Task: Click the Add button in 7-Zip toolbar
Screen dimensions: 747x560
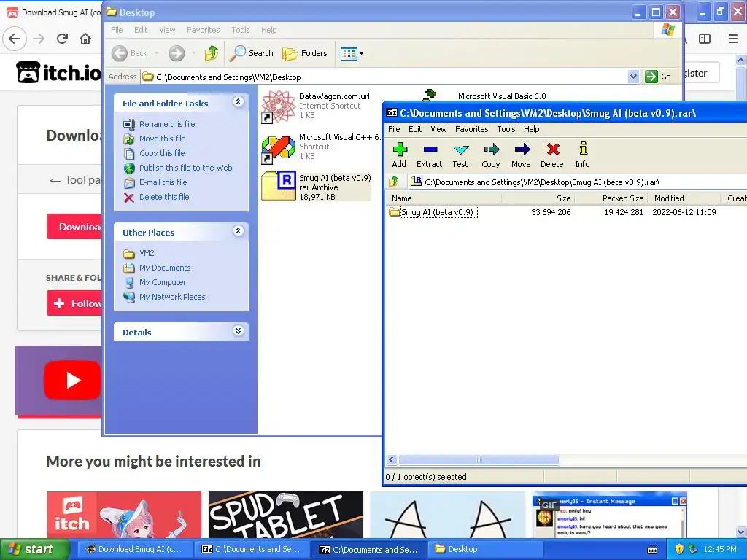Action: pyautogui.click(x=399, y=155)
